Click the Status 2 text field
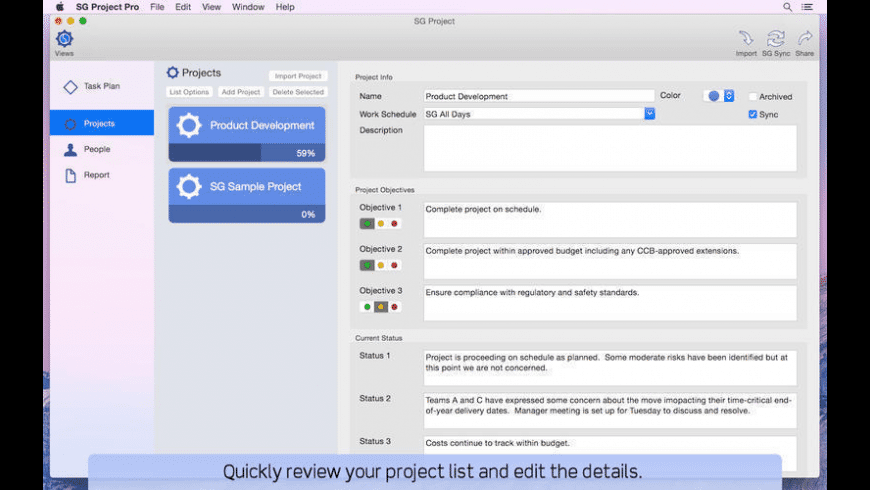The image size is (870, 490). [610, 411]
